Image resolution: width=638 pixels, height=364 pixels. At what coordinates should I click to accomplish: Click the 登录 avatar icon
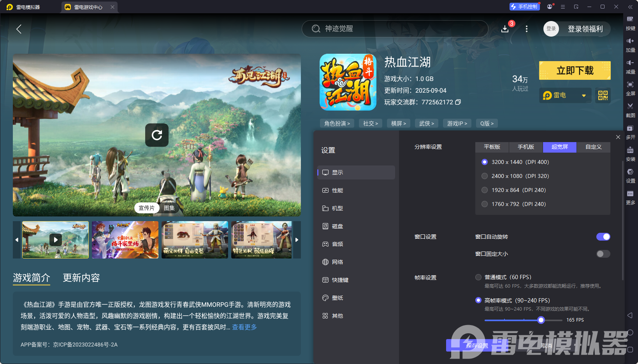point(551,29)
